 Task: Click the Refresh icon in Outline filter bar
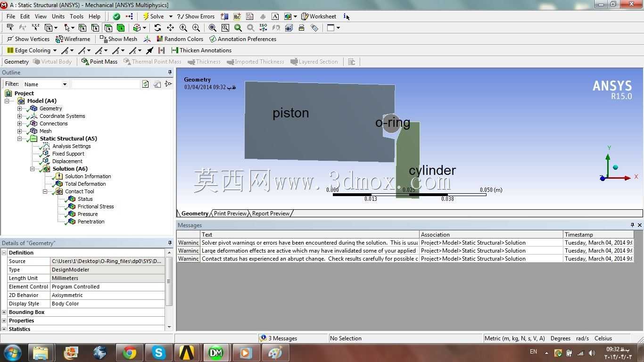(x=145, y=84)
